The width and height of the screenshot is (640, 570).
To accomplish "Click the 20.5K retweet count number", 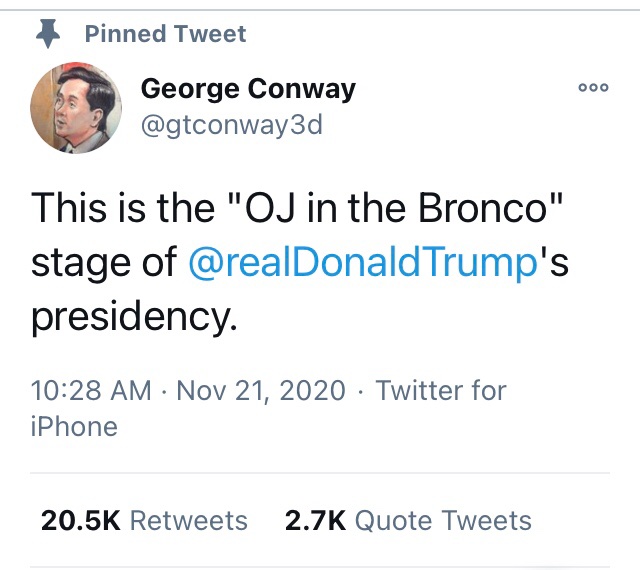I will [81, 521].
